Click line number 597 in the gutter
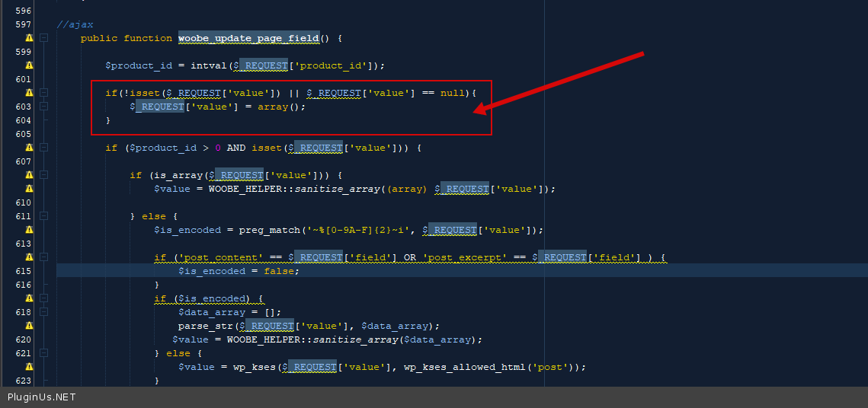 click(x=23, y=24)
